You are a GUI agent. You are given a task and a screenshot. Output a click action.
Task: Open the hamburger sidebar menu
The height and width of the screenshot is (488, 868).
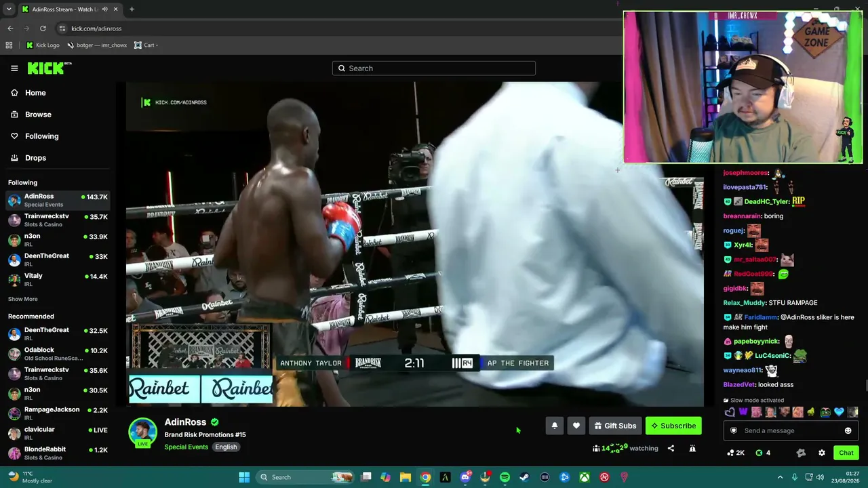click(x=14, y=68)
